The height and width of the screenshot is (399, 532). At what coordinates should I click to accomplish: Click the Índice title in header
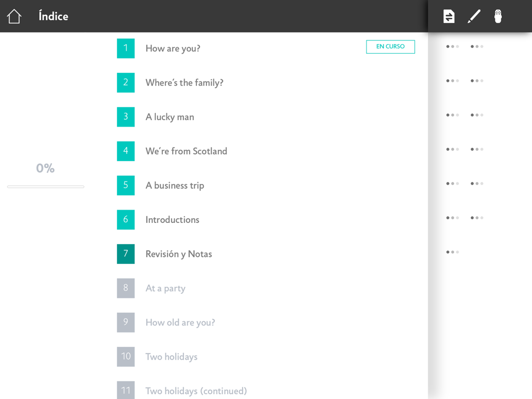pyautogui.click(x=53, y=16)
